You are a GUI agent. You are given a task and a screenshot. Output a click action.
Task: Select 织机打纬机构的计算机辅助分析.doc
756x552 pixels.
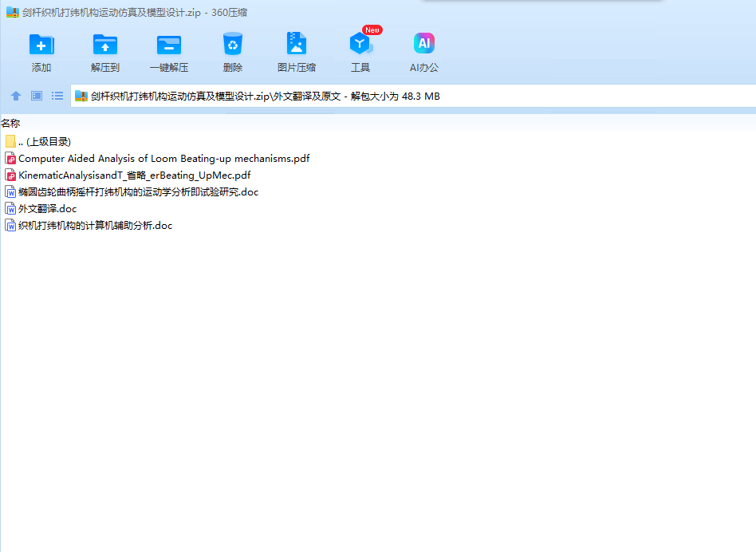coord(89,226)
